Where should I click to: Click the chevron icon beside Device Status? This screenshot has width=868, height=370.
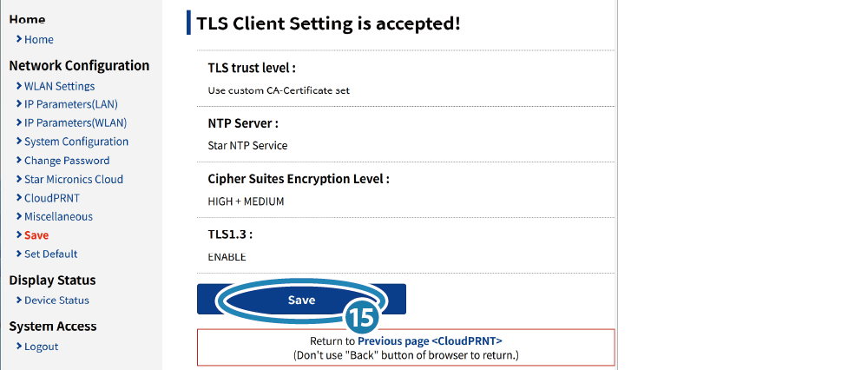pyautogui.click(x=19, y=301)
